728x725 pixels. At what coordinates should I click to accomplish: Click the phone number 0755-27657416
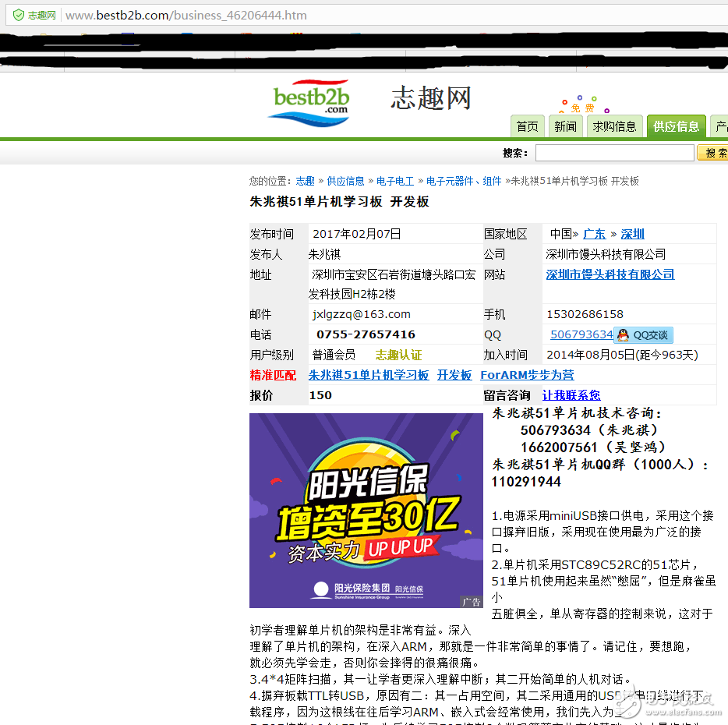pos(366,334)
